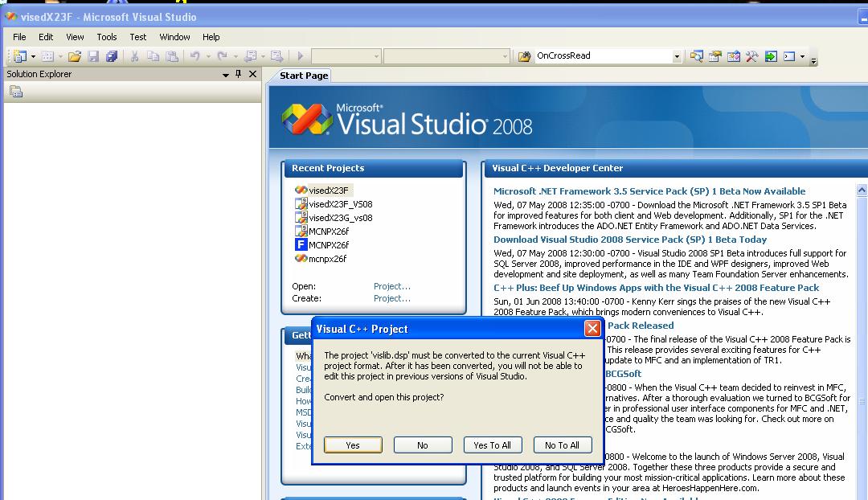Image resolution: width=868 pixels, height=500 pixels.
Task: Open the C++ Plus: Beef Up Windows Apps headline
Action: (656, 288)
